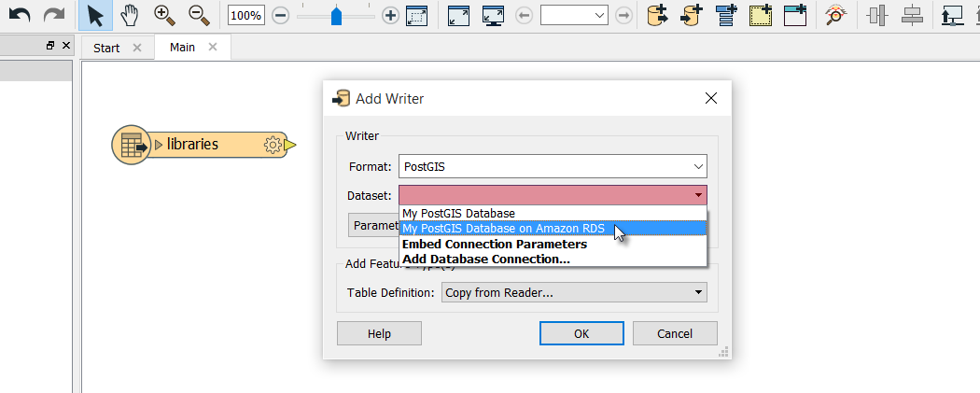Click the zoom in magnifier icon
980x393 pixels.
click(x=164, y=16)
